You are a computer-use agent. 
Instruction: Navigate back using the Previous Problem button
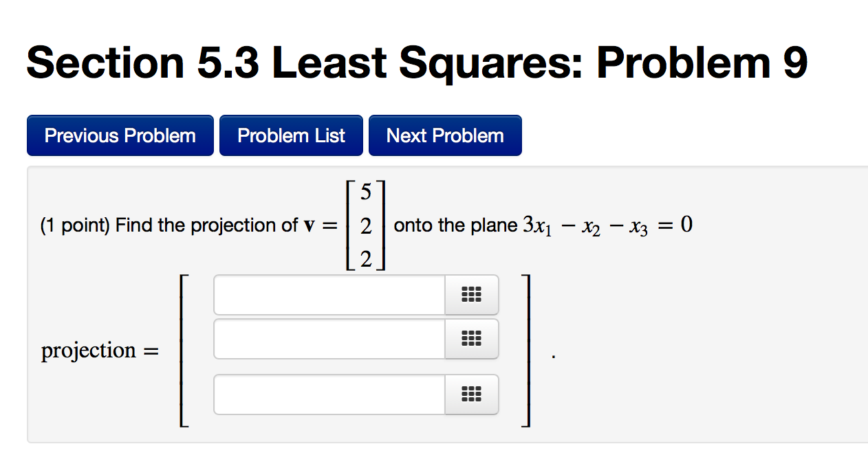coord(120,135)
